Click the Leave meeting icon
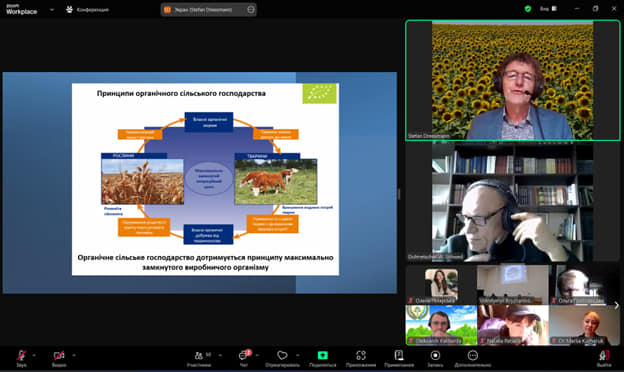Image resolution: width=624 pixels, height=372 pixels. click(604, 355)
